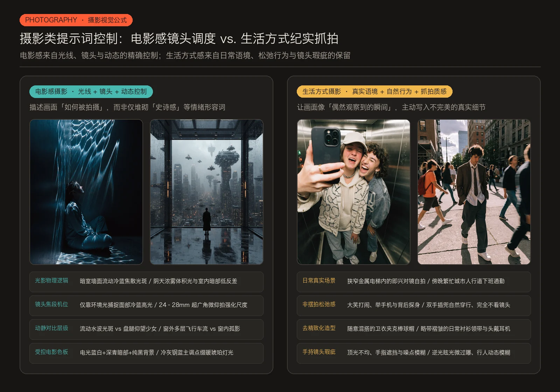Open the busy sidewalk commuter image
The height and width of the screenshot is (392, 560).
click(x=474, y=192)
